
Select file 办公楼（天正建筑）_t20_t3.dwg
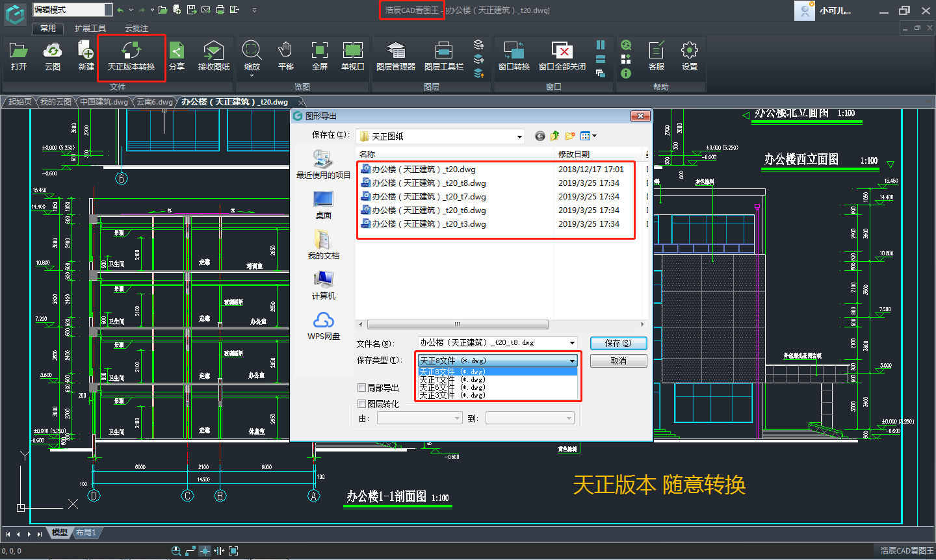(423, 223)
